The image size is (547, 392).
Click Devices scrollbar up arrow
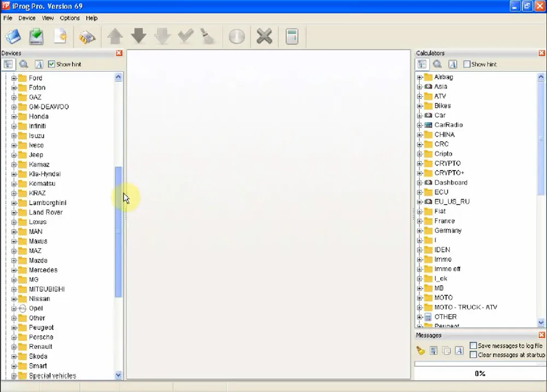tap(118, 77)
